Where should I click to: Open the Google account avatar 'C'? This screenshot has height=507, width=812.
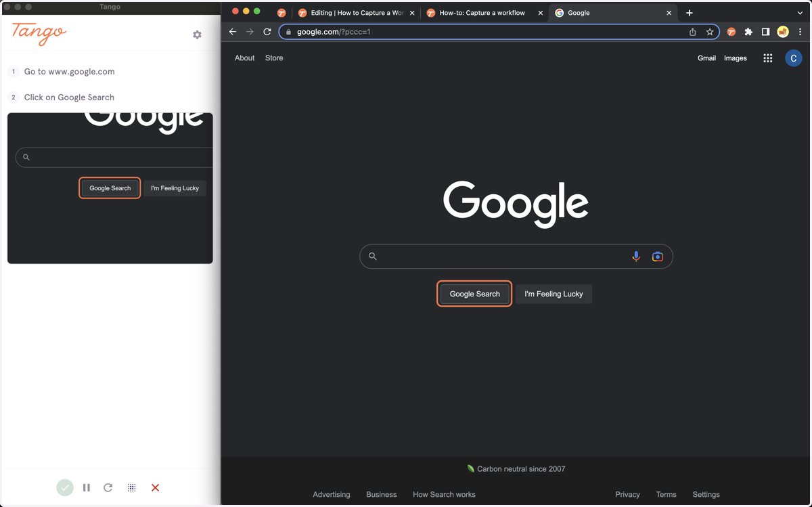[x=794, y=58]
